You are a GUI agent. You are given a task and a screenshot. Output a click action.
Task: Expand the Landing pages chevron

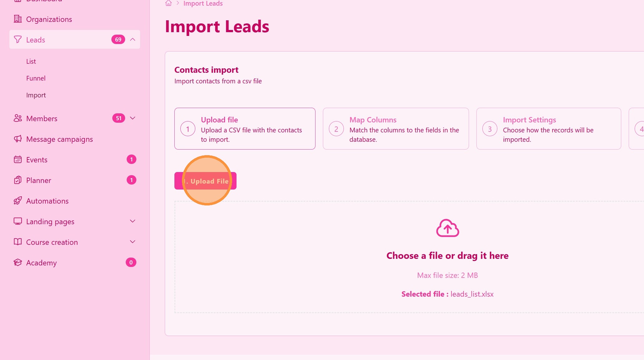[133, 221]
